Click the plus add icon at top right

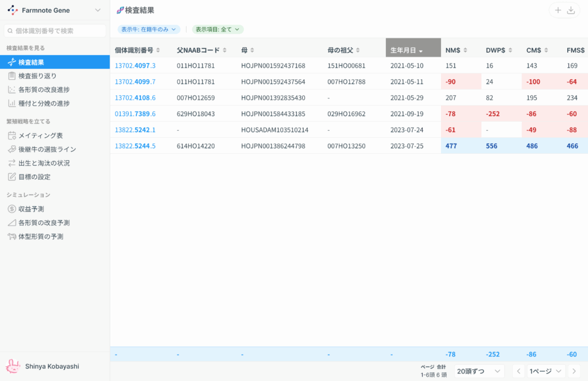pos(558,10)
